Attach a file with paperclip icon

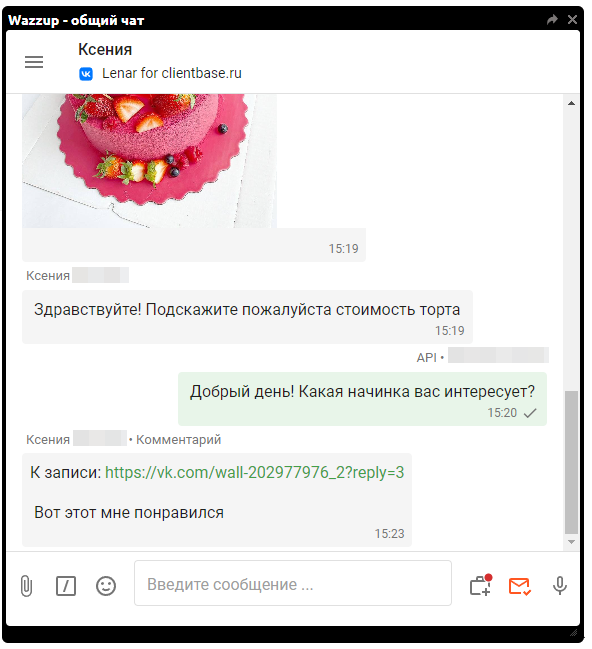[x=26, y=586]
